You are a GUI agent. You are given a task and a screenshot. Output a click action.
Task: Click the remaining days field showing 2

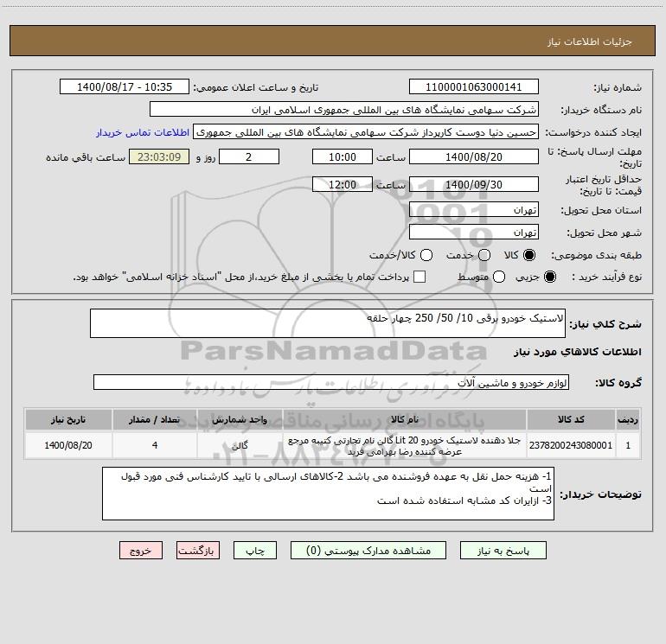coord(249,156)
